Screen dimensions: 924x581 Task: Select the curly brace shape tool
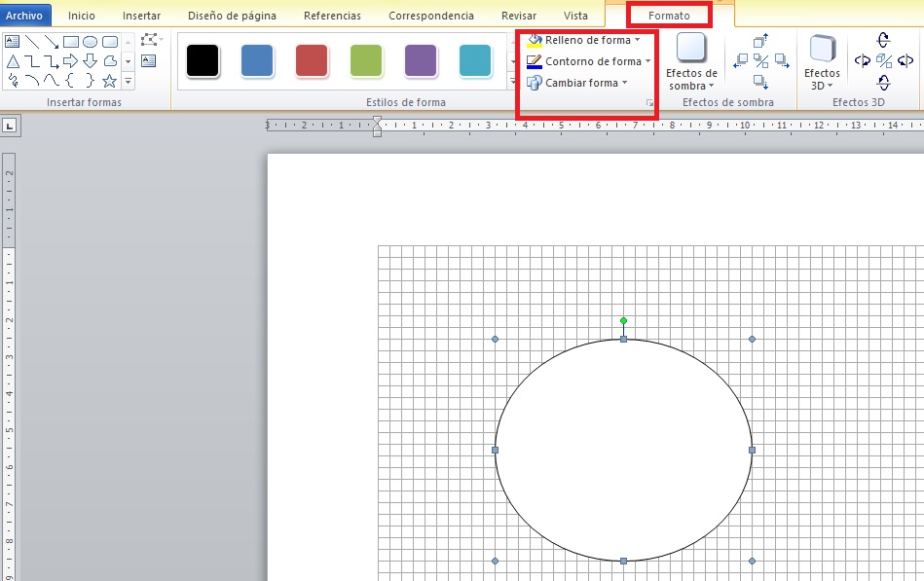[x=71, y=80]
